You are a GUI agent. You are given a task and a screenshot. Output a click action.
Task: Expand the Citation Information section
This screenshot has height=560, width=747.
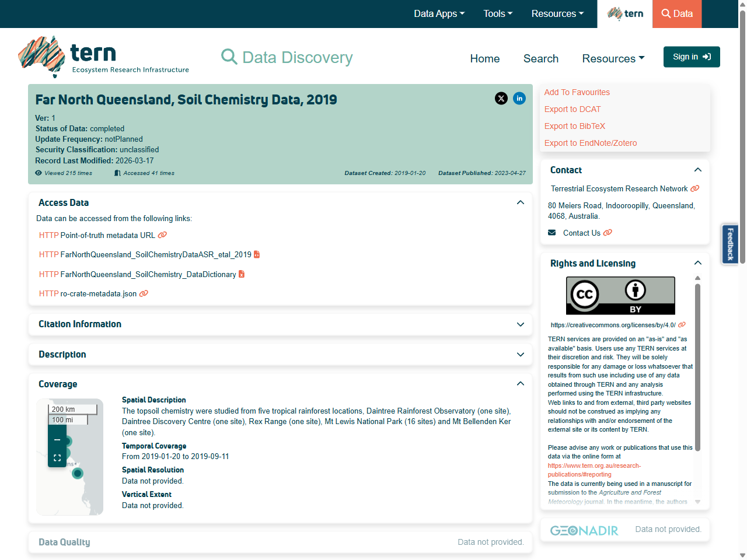[520, 325]
